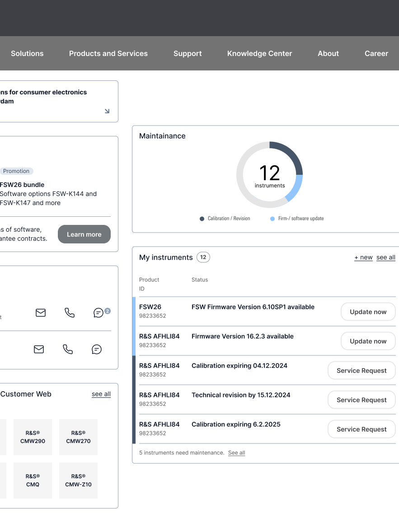This screenshot has height=532, width=399.
Task: Open chat icon with 2 badge
Action: [99, 313]
